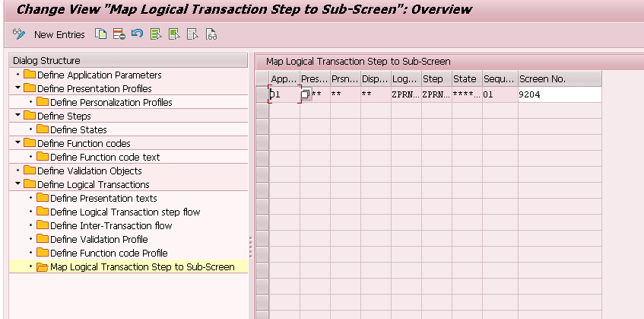Viewport: 644px width, 319px height.
Task: Click the Copy As toolbar icon
Action: point(100,34)
